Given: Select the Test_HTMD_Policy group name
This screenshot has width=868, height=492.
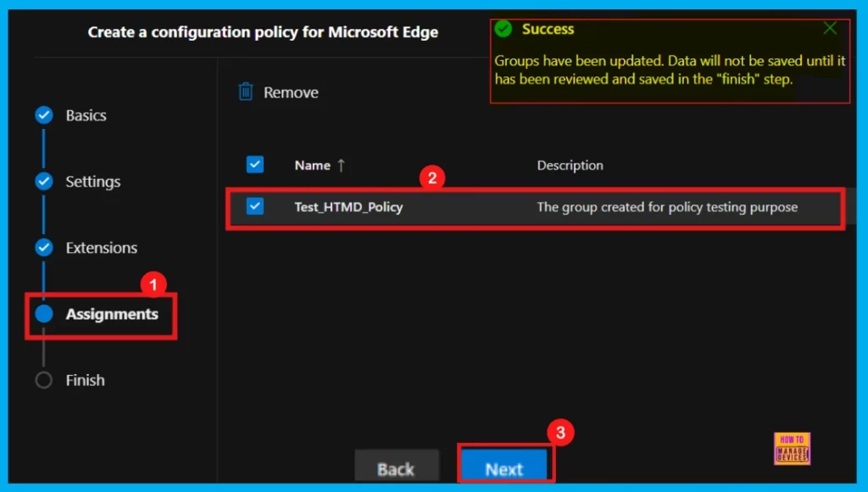Looking at the screenshot, I should pyautogui.click(x=348, y=207).
